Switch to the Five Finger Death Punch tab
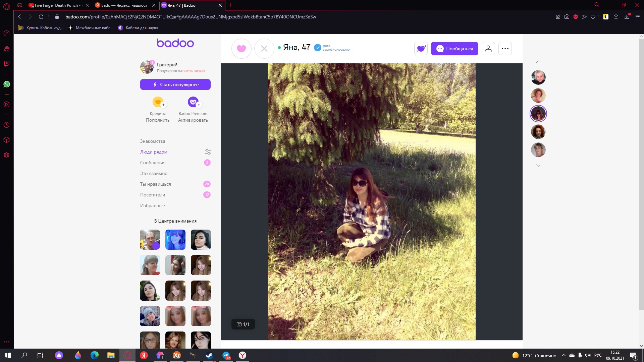The width and height of the screenshot is (644, 362). pos(56,5)
